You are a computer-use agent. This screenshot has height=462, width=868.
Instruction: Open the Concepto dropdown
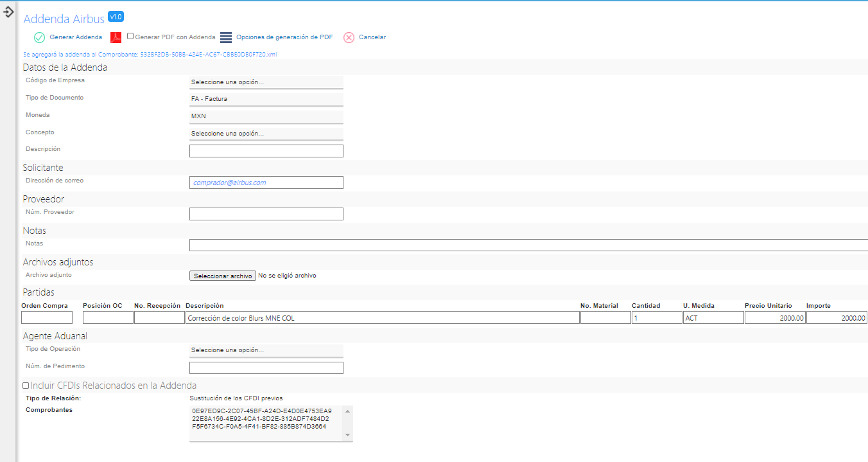pos(266,134)
